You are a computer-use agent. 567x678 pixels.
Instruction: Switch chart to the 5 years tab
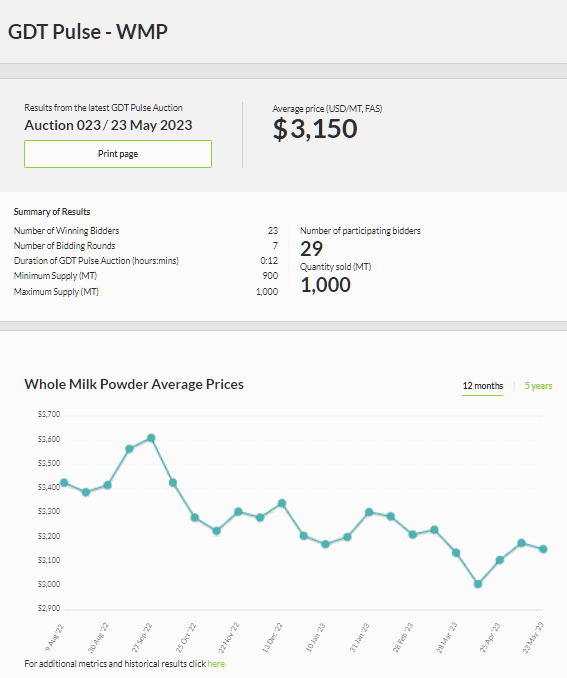(x=538, y=386)
